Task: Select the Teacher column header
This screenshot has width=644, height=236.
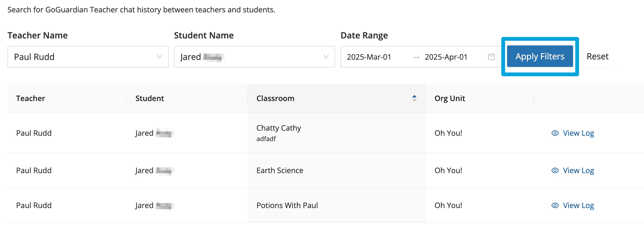Action: [30, 98]
